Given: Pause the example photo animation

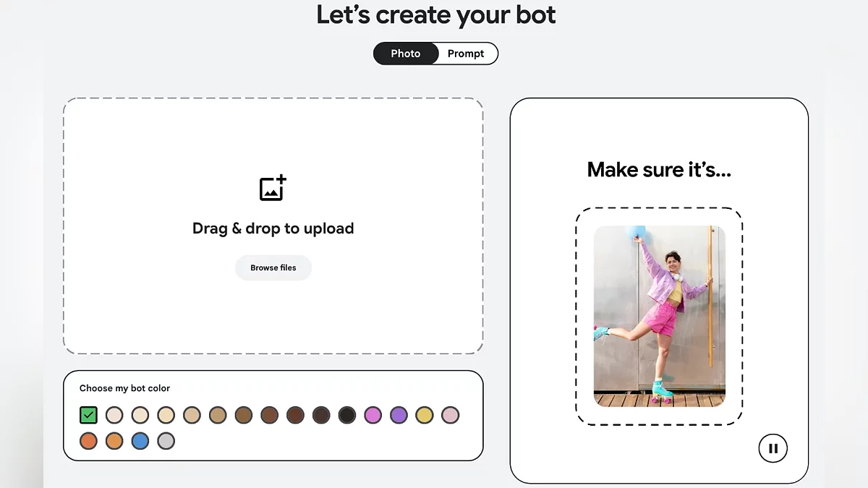Looking at the screenshot, I should coord(773,448).
